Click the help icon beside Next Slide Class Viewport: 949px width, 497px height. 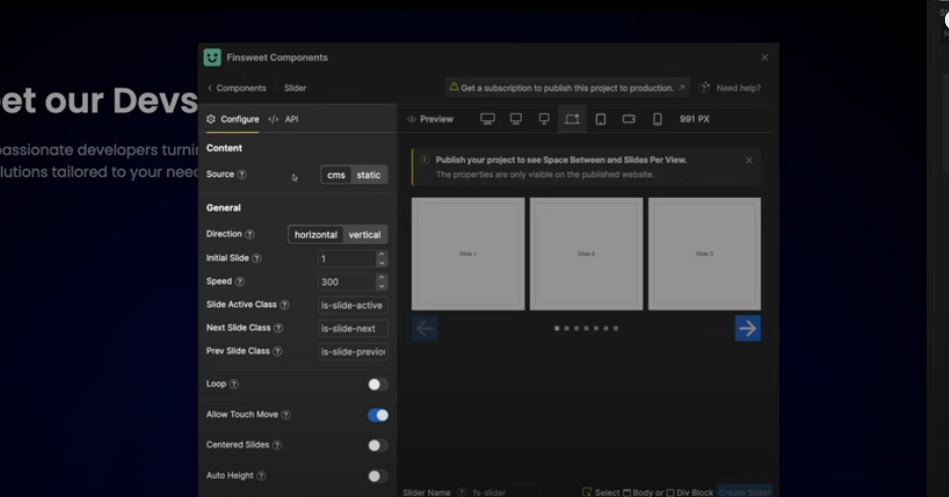278,328
